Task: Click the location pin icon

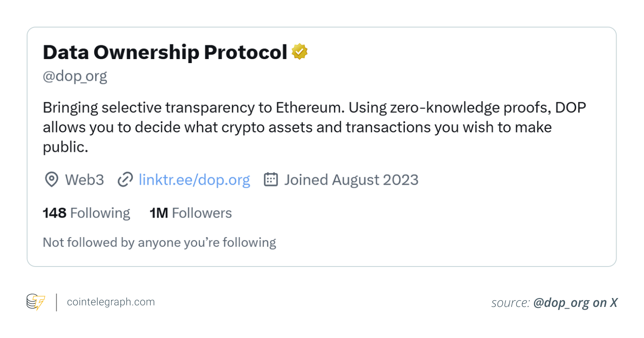Action: click(x=52, y=180)
